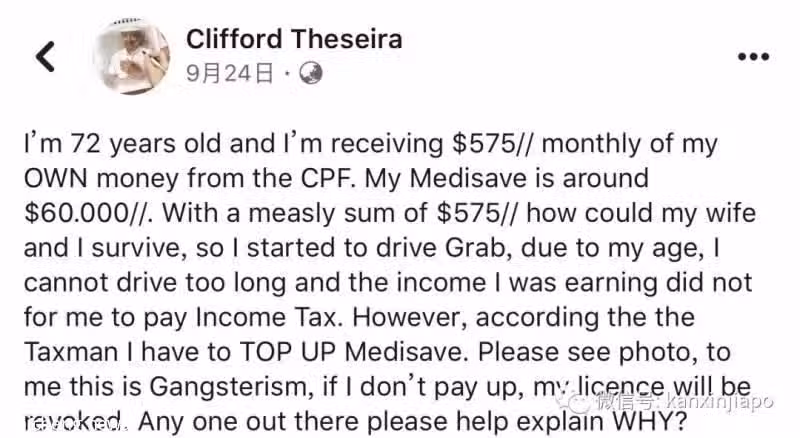Click the 9月24日 post date
This screenshot has height=438, width=800.
tap(229, 74)
